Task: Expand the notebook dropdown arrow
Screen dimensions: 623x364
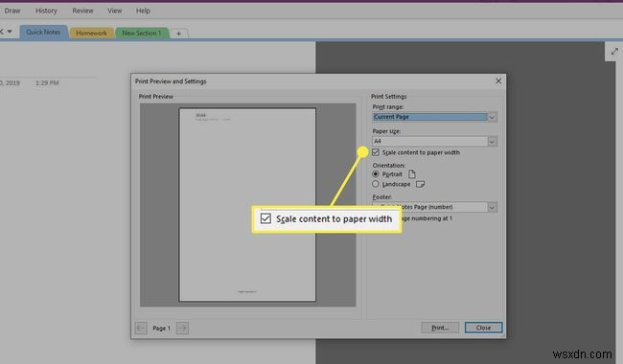Action: pos(10,32)
